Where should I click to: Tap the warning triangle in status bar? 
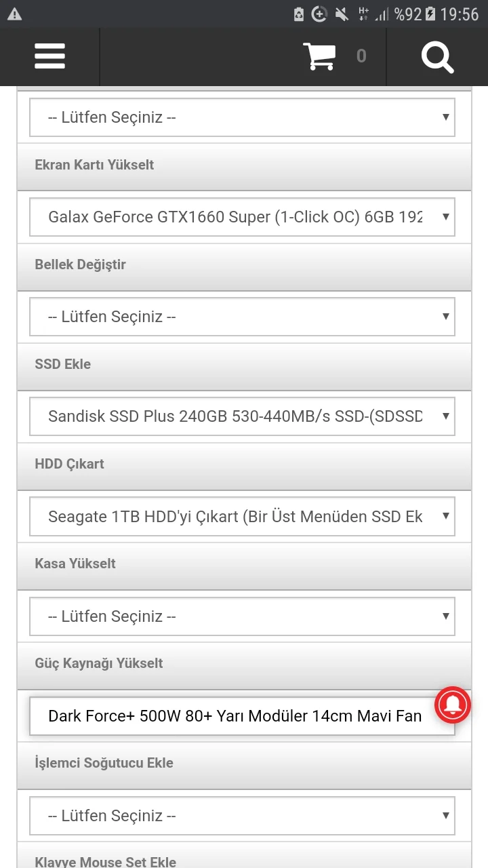click(x=14, y=14)
